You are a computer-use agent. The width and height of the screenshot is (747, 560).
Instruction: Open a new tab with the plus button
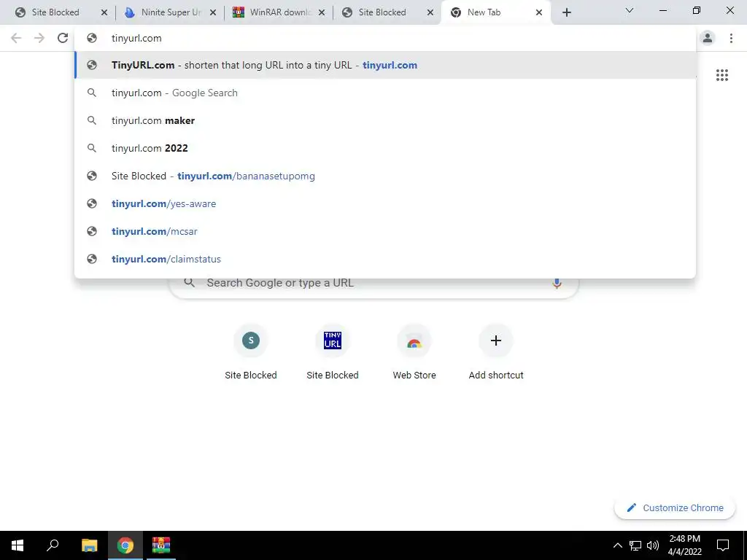click(x=566, y=12)
